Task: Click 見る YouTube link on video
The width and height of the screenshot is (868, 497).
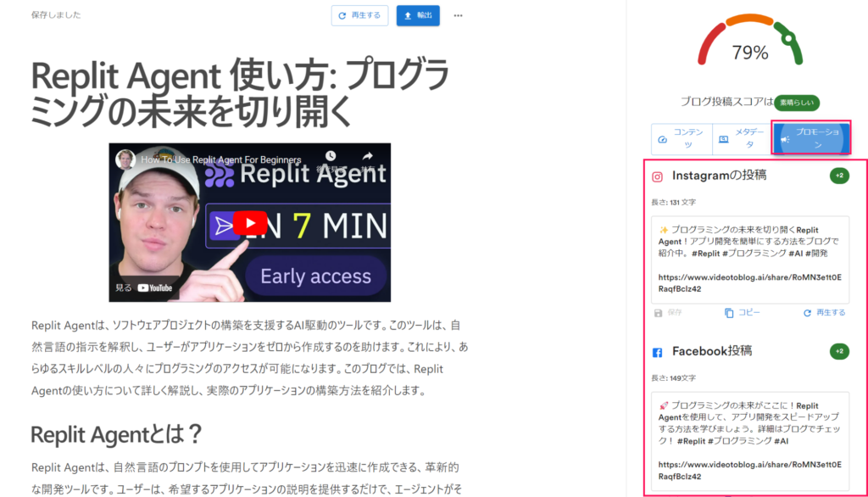Action: click(x=143, y=288)
